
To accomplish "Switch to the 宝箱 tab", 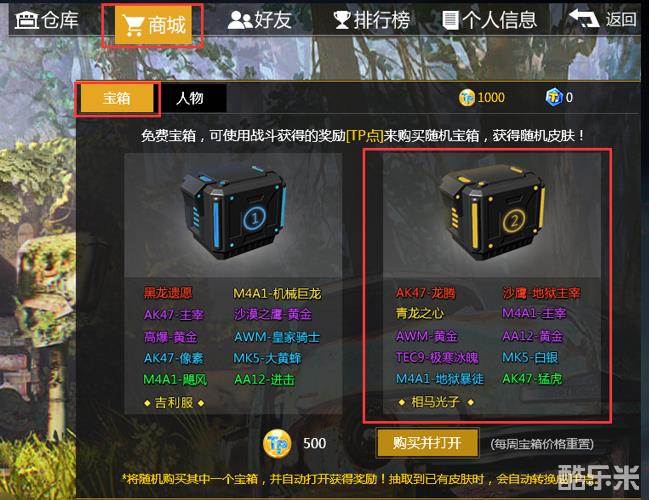I will [x=117, y=98].
